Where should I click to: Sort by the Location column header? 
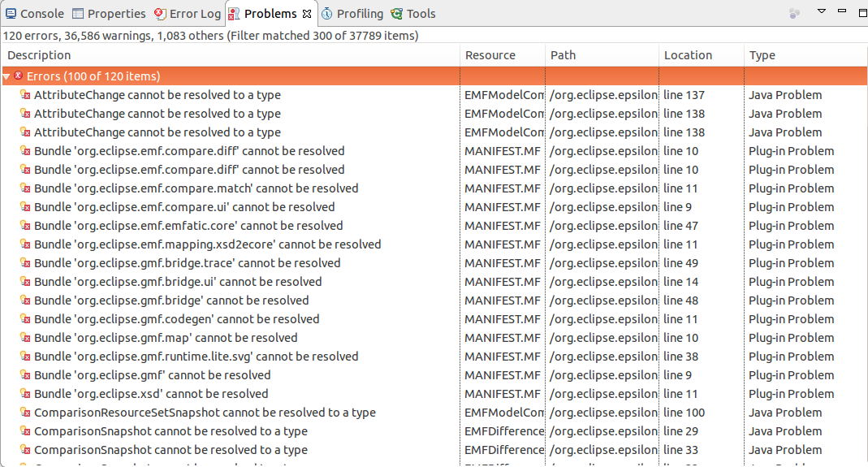(702, 55)
